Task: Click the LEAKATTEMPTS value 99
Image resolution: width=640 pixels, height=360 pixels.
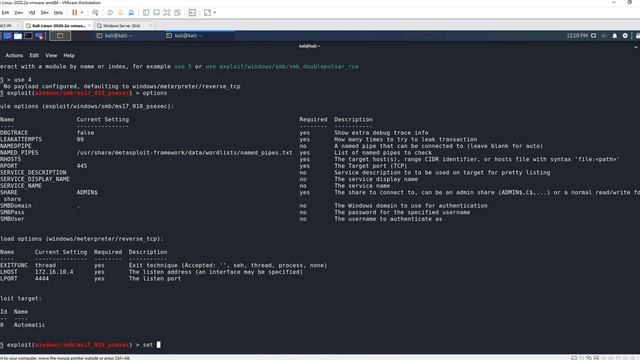Action: (x=80, y=139)
